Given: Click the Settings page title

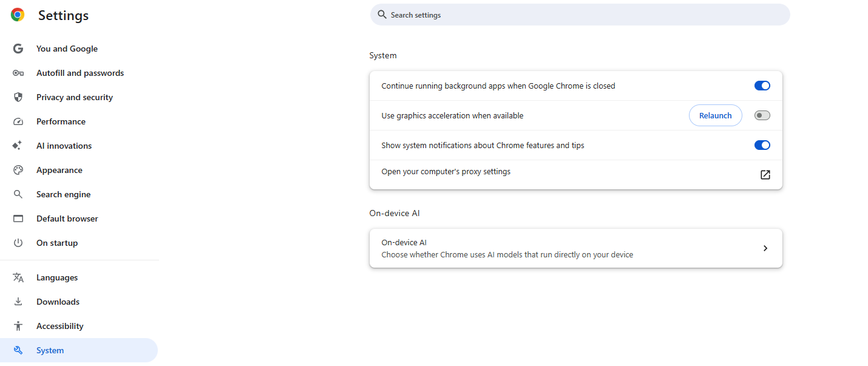Looking at the screenshot, I should [63, 16].
